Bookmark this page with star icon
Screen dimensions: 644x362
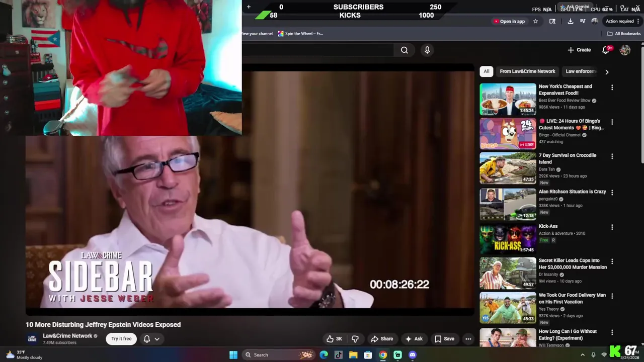(x=535, y=21)
